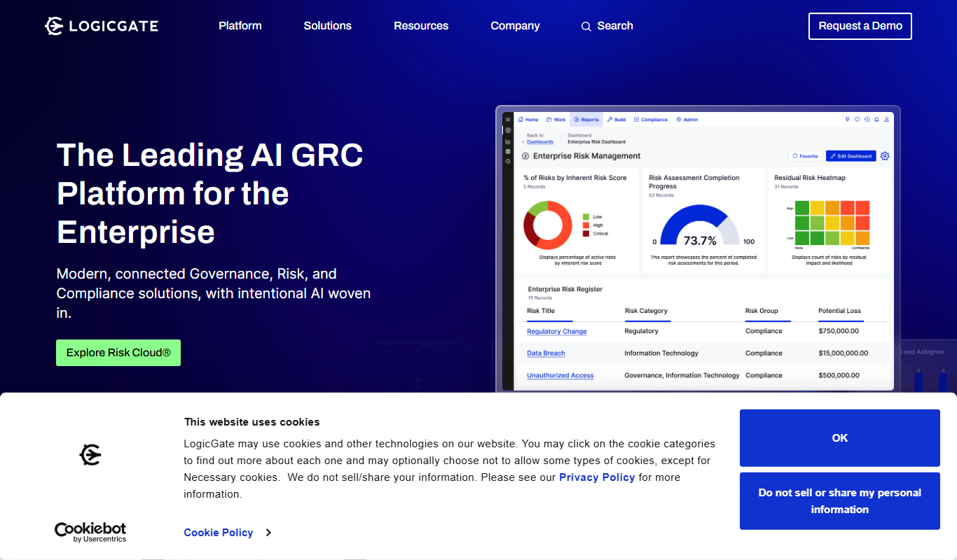Click 'This website uses cookies' heading

[x=252, y=422]
